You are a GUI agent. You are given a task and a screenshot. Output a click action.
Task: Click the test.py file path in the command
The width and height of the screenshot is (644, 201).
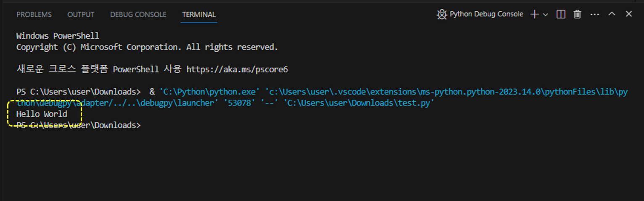tap(359, 103)
